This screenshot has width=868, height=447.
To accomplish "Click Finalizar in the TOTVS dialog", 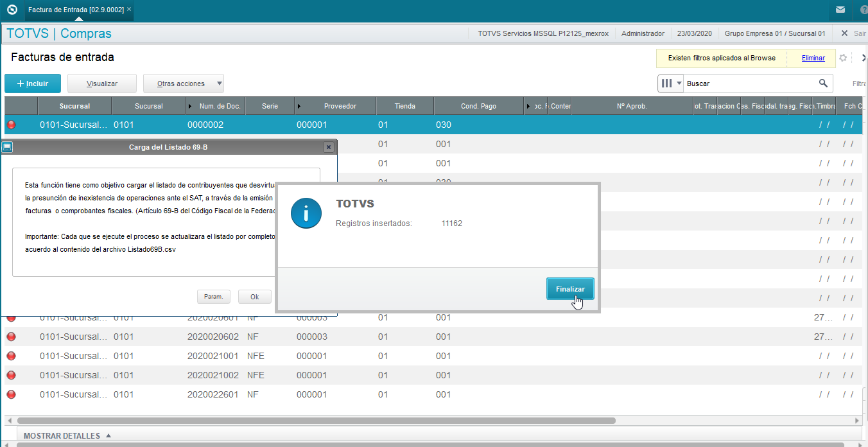I will point(570,289).
